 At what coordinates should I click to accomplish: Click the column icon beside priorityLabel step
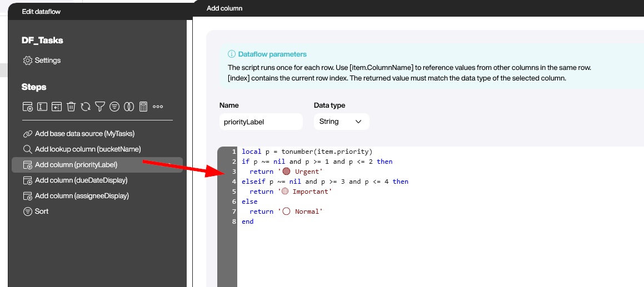(28, 165)
